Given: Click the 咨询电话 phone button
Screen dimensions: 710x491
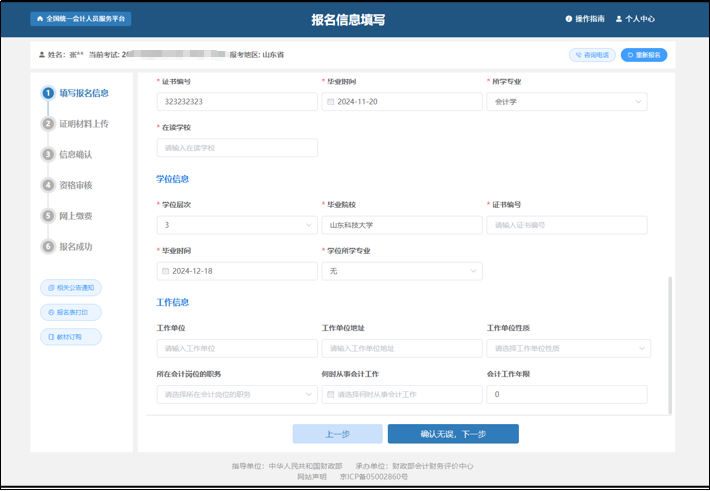Looking at the screenshot, I should [592, 55].
